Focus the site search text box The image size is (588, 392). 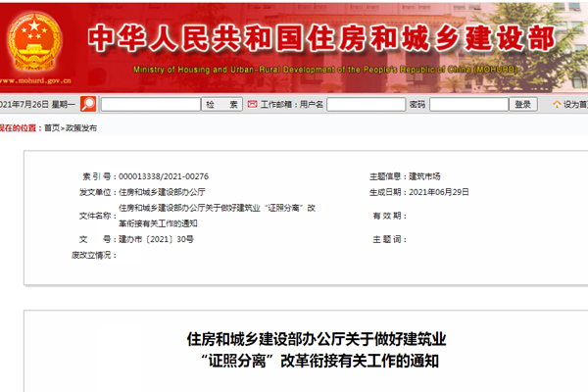point(149,104)
